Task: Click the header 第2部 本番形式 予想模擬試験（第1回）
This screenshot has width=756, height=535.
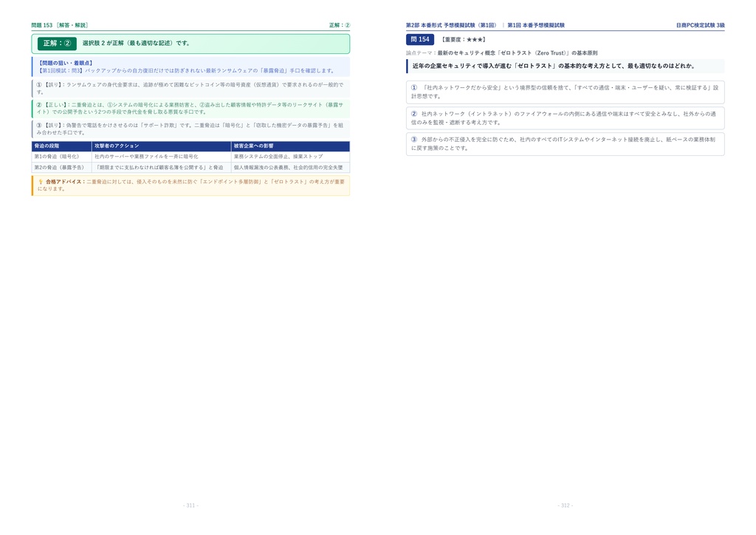Action: coord(451,25)
